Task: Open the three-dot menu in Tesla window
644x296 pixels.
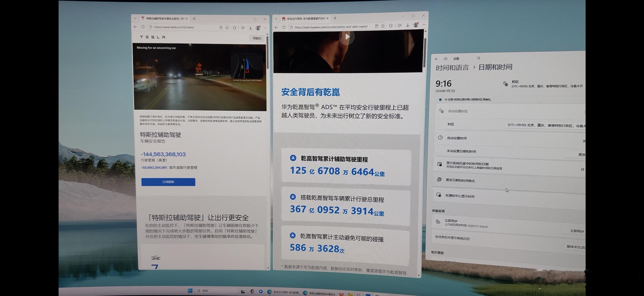Action: (x=265, y=28)
